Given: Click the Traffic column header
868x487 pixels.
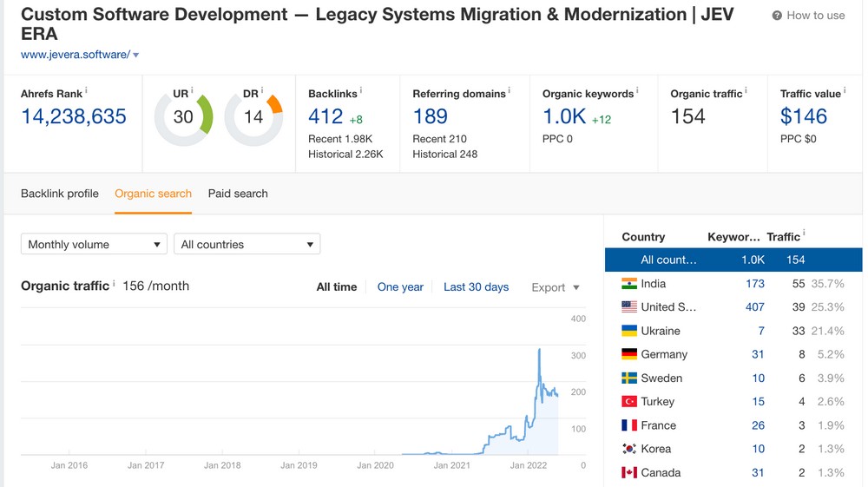Looking at the screenshot, I should (x=783, y=237).
